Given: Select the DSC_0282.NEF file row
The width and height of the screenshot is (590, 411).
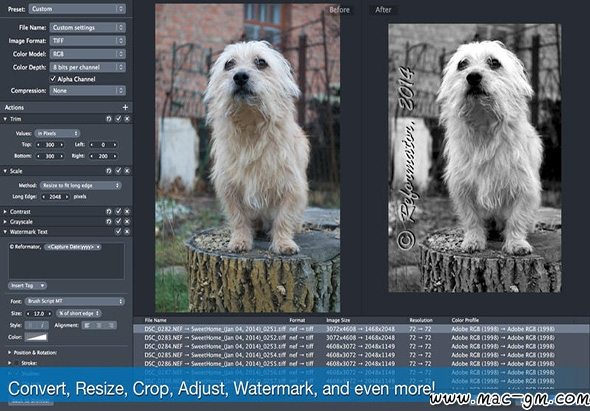Looking at the screenshot, I should [361, 329].
